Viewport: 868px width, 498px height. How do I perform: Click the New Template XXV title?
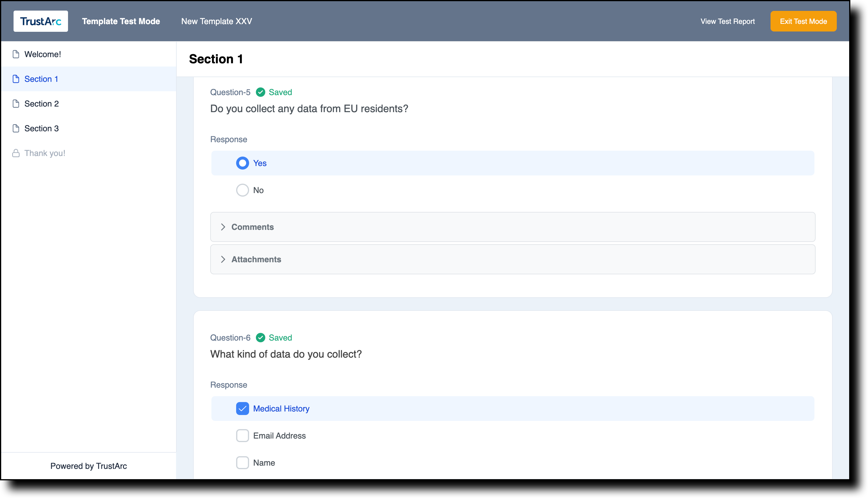[x=217, y=21]
